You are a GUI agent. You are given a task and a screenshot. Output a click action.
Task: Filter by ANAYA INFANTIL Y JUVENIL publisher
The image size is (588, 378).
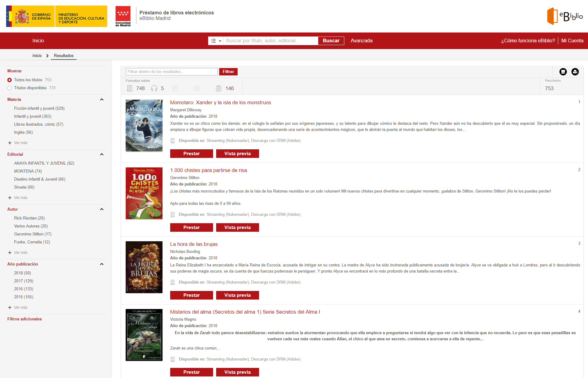coord(44,163)
